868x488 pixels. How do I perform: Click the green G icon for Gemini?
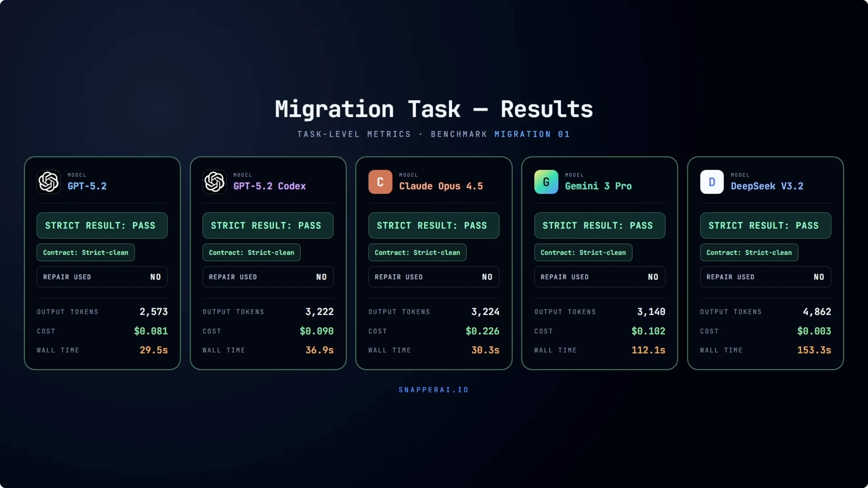coord(546,182)
